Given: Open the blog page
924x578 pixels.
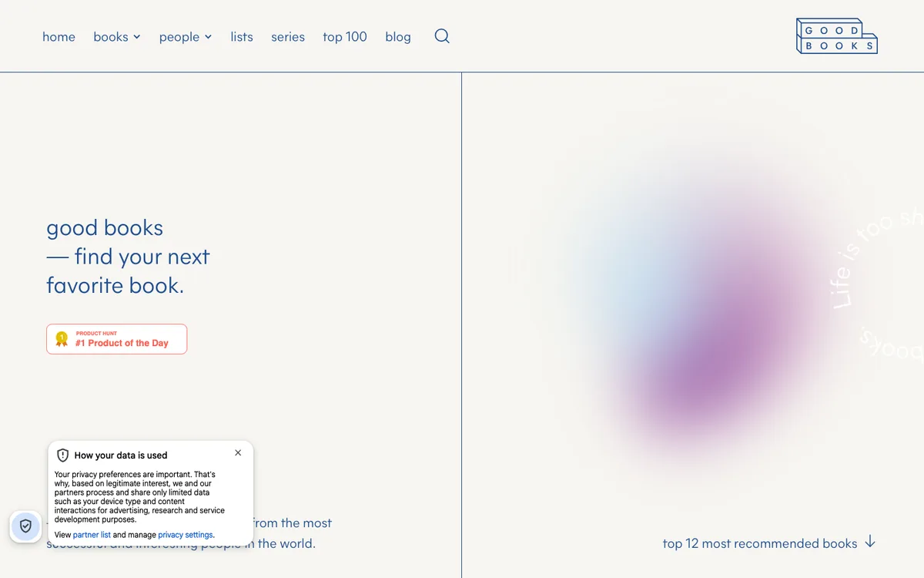Looking at the screenshot, I should (x=398, y=37).
